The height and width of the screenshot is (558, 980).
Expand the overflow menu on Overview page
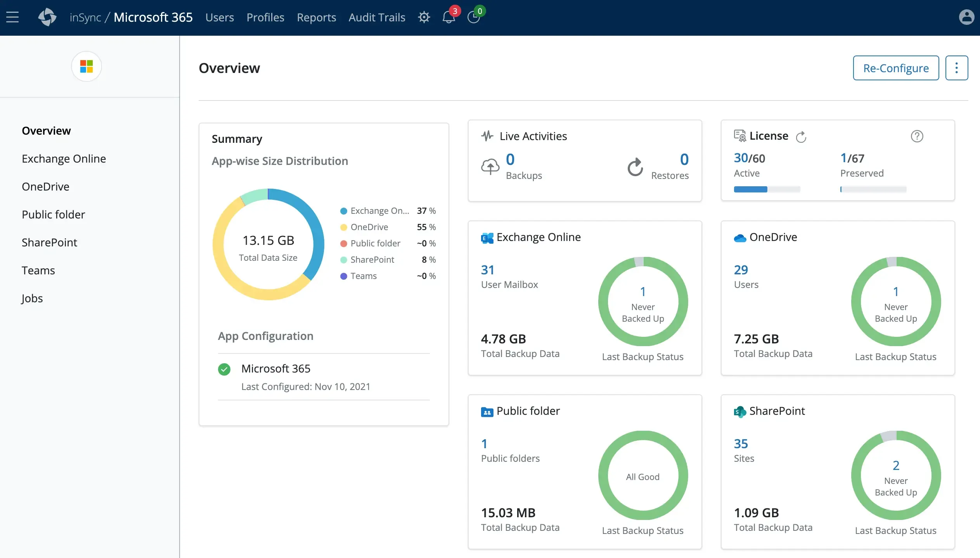point(956,67)
